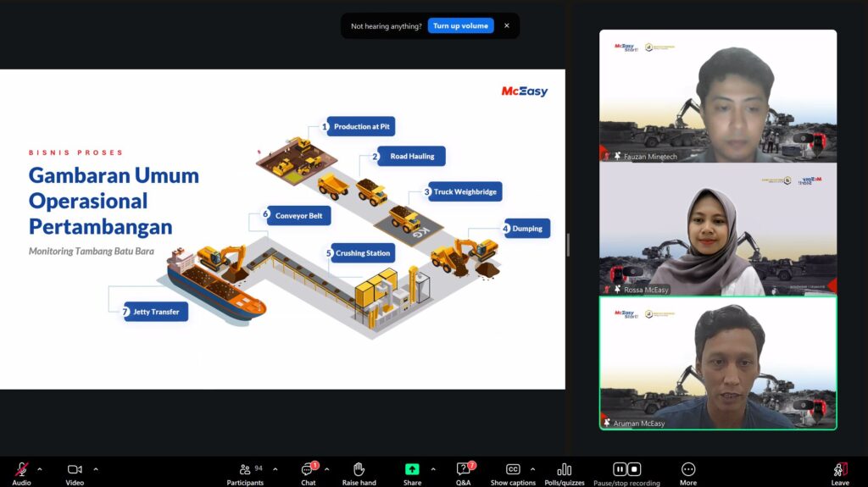Select Aruman McEasy video tile
Viewport: 868px width, 487px height.
point(718,363)
